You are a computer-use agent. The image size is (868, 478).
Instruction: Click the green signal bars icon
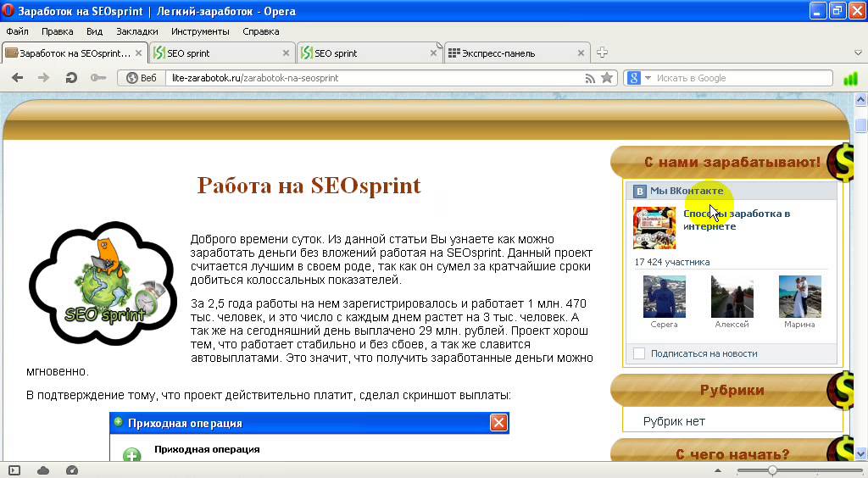[x=850, y=79]
